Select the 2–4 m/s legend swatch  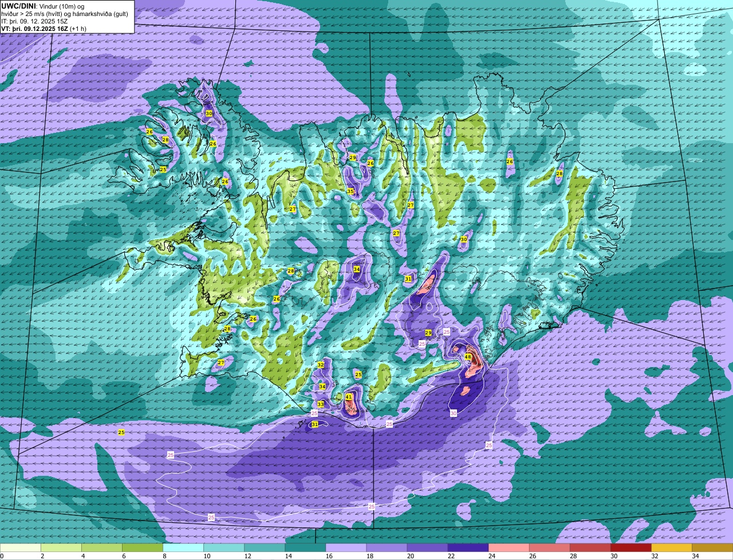[x=61, y=548]
